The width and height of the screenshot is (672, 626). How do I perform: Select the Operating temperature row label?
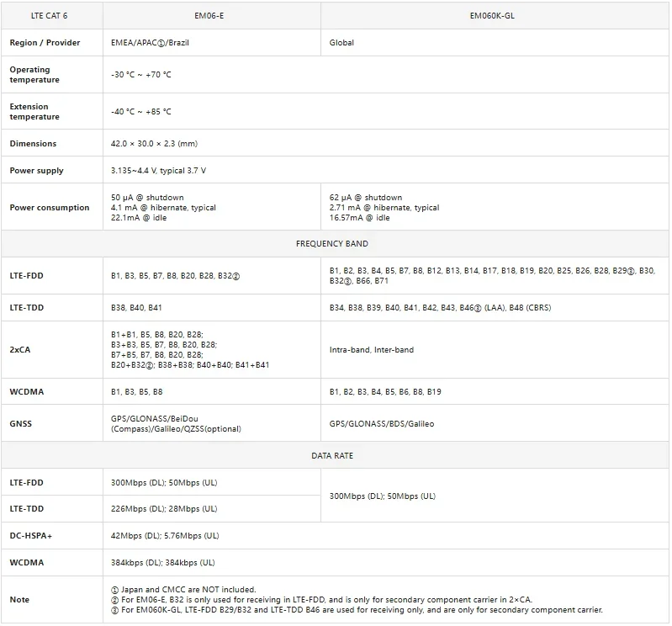click(34, 75)
